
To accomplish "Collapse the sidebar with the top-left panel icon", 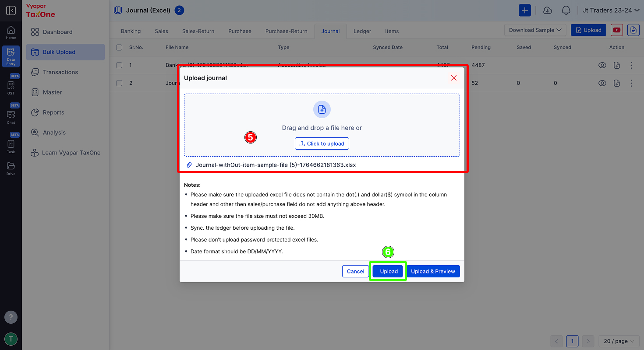I will [x=11, y=10].
